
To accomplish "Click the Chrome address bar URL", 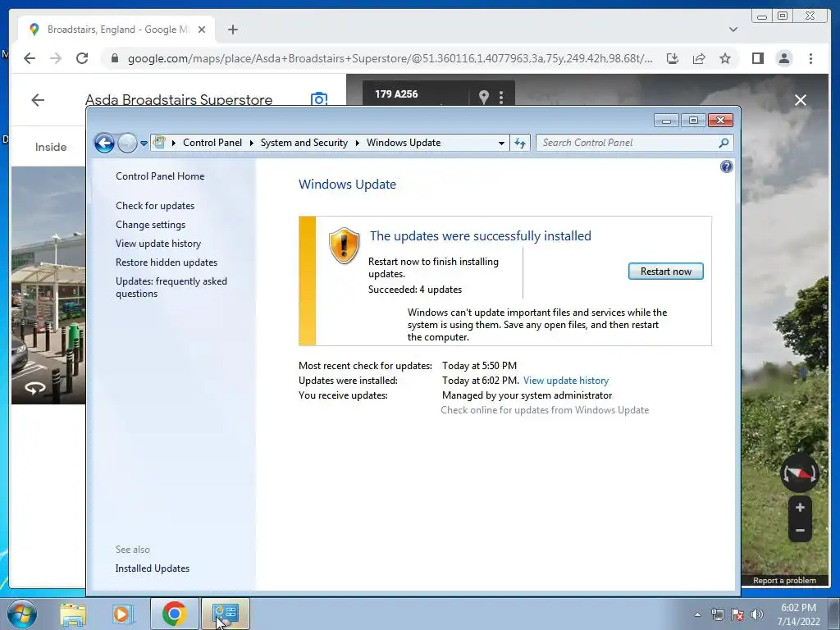I will point(390,58).
